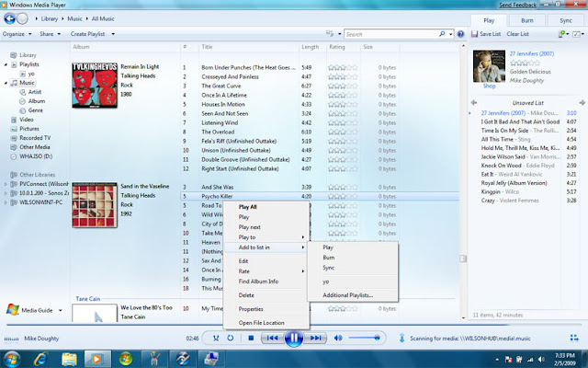Select Additional Playlists... in submenu
The height and width of the screenshot is (368, 588).
353,295
